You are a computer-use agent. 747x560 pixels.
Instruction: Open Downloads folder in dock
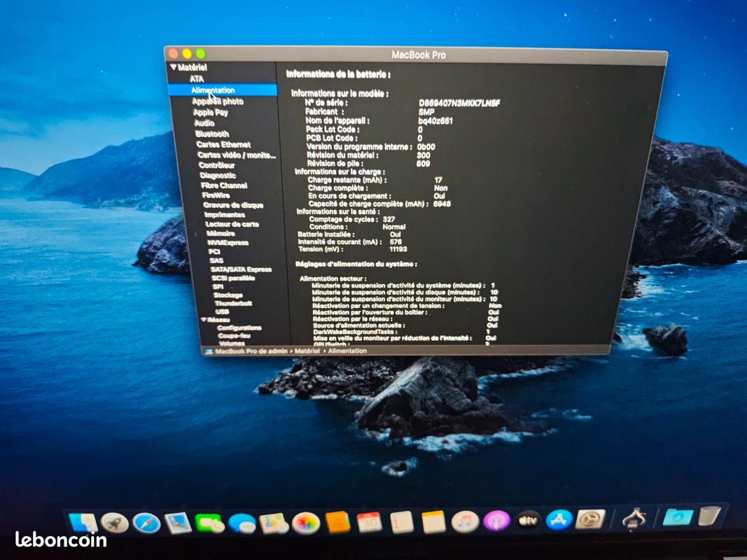(x=678, y=517)
